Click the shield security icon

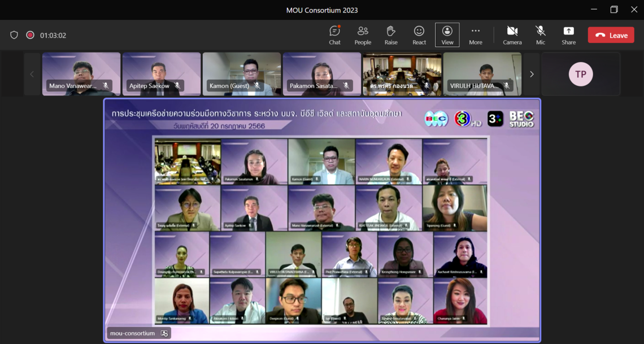coord(14,35)
